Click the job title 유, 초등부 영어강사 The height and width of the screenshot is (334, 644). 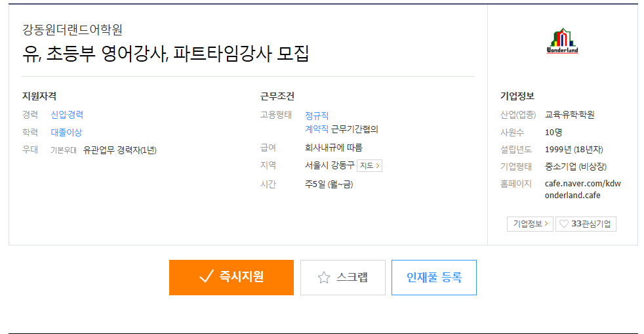tap(95, 53)
